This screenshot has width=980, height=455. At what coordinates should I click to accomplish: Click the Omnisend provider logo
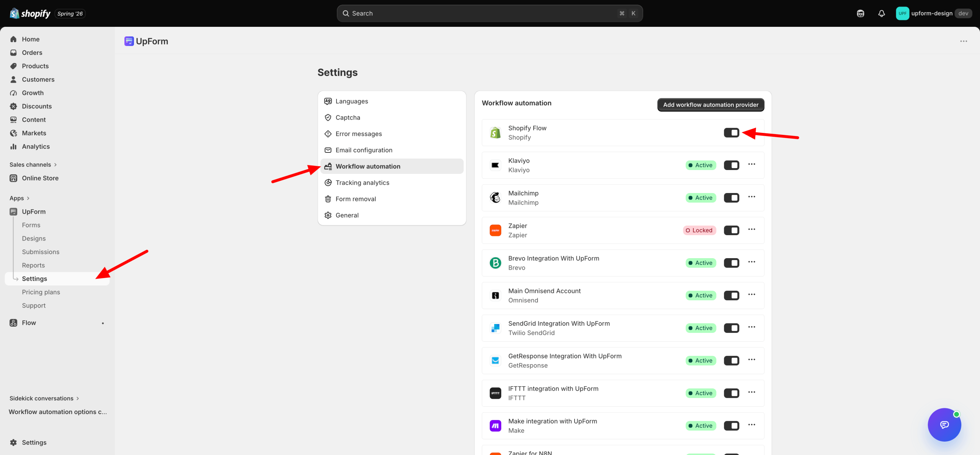click(x=495, y=296)
